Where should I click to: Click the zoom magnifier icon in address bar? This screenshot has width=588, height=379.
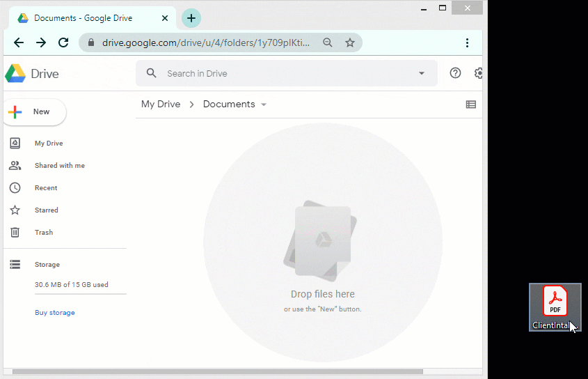coord(328,42)
